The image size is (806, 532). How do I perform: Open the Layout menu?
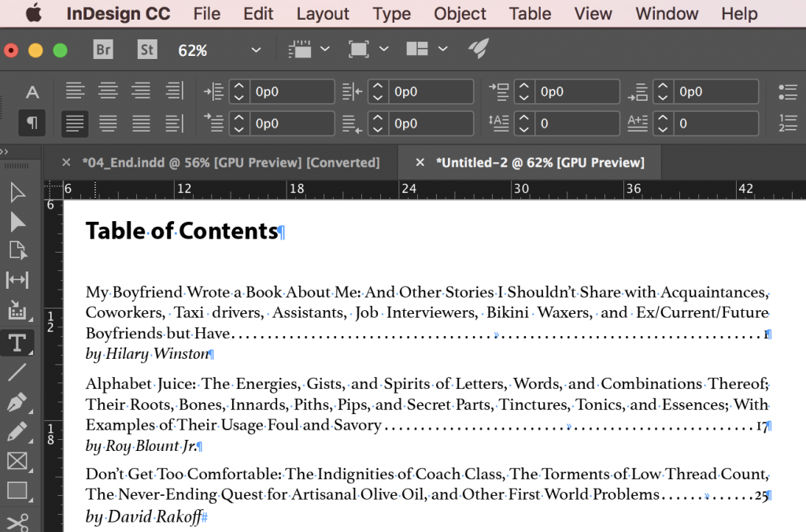point(322,13)
